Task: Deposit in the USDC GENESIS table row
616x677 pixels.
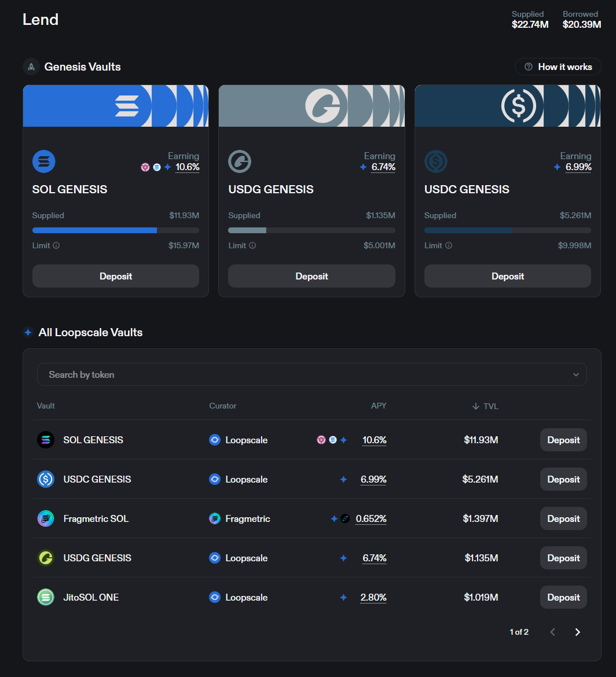Action: click(x=563, y=479)
